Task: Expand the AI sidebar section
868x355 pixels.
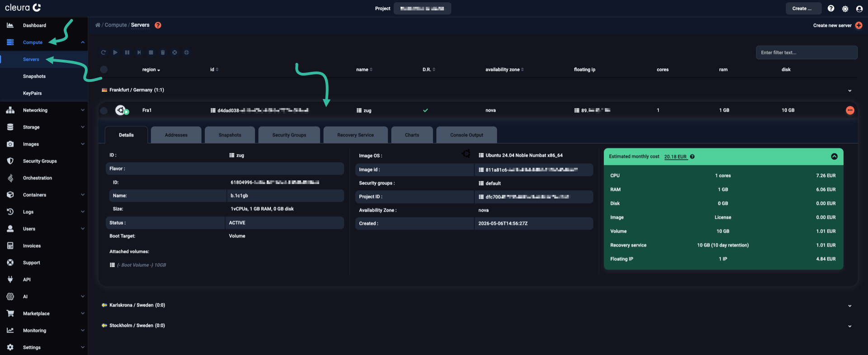Action: coord(44,297)
